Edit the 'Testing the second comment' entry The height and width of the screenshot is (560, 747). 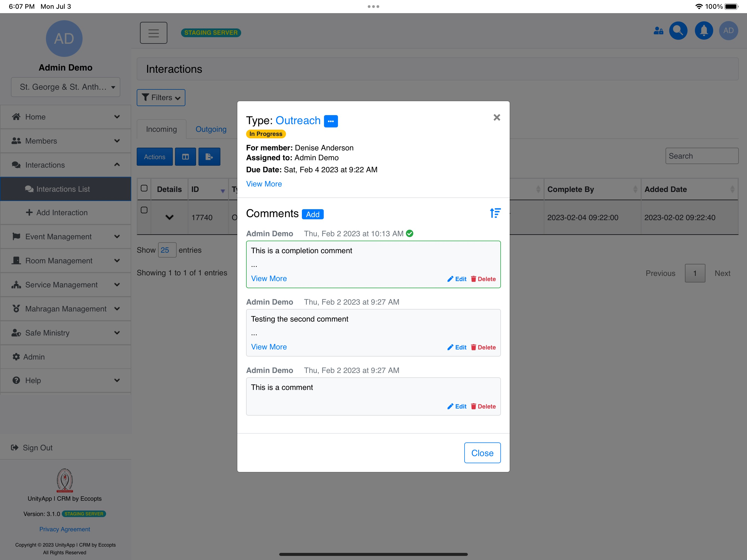coord(457,347)
